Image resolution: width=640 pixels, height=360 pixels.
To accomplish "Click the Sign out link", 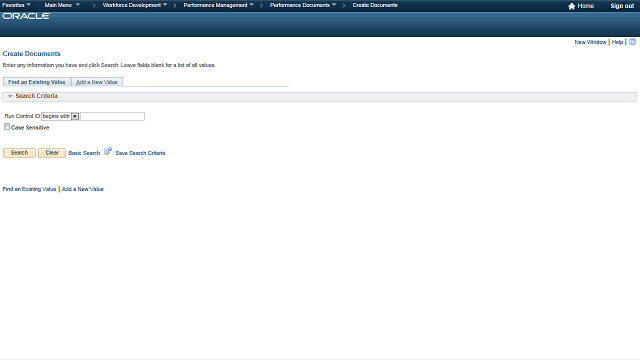I will pyautogui.click(x=622, y=6).
